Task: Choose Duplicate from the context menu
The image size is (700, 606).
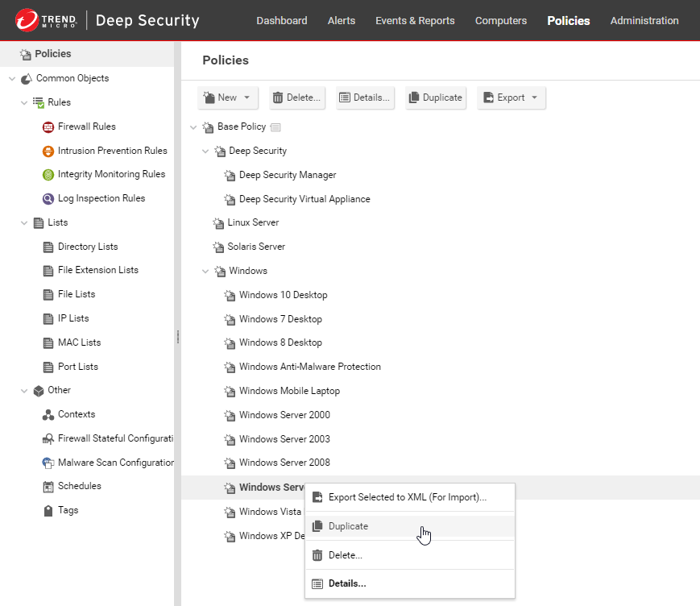Action: (348, 526)
